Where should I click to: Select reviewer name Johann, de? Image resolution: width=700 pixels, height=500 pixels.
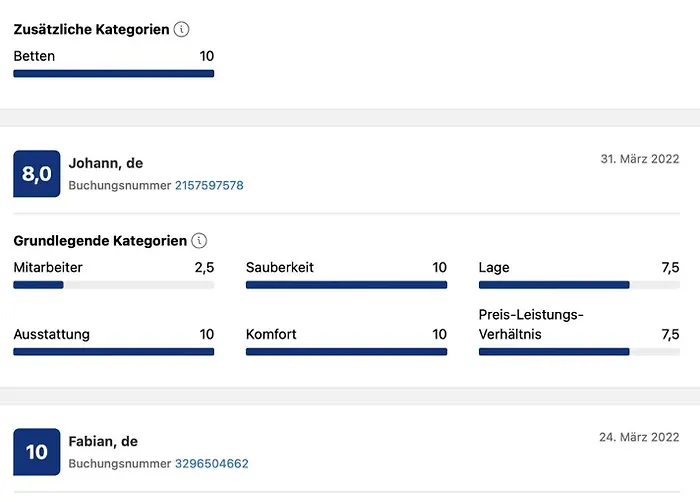[x=106, y=163]
